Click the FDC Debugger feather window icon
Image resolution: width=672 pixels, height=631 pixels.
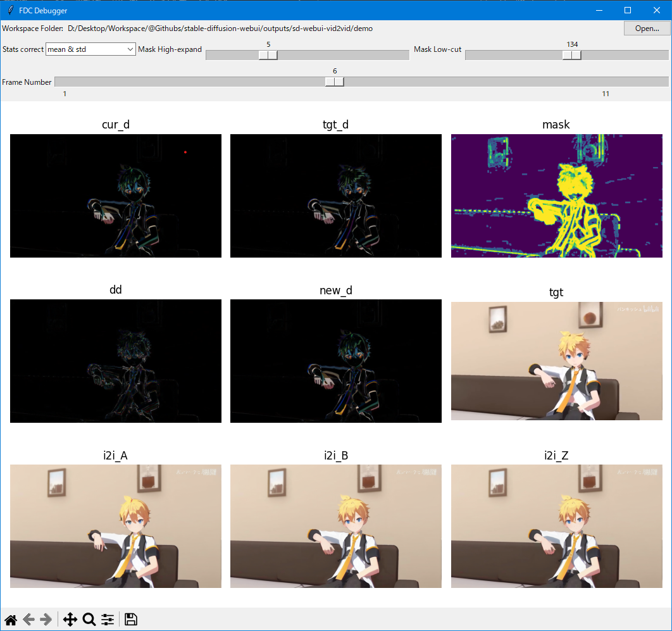click(10, 10)
